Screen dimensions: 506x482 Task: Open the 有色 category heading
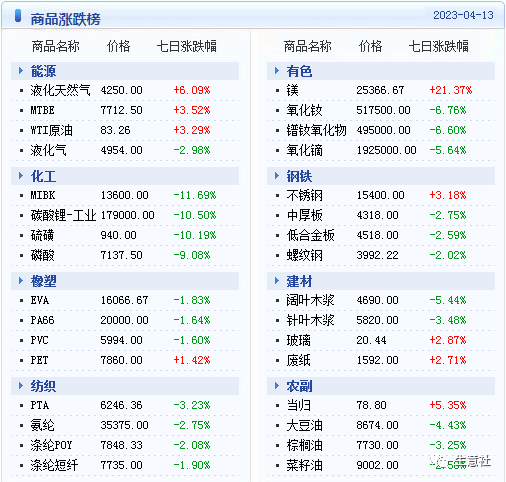[x=299, y=71]
